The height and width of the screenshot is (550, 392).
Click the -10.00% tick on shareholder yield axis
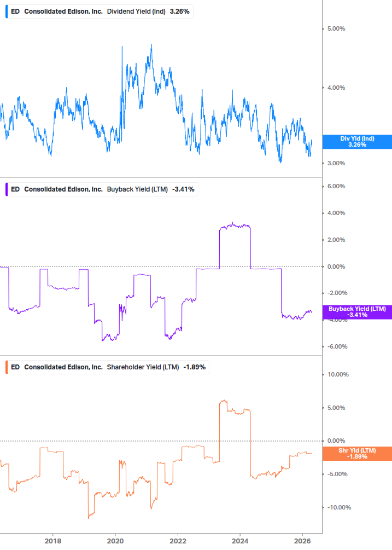[x=339, y=507]
